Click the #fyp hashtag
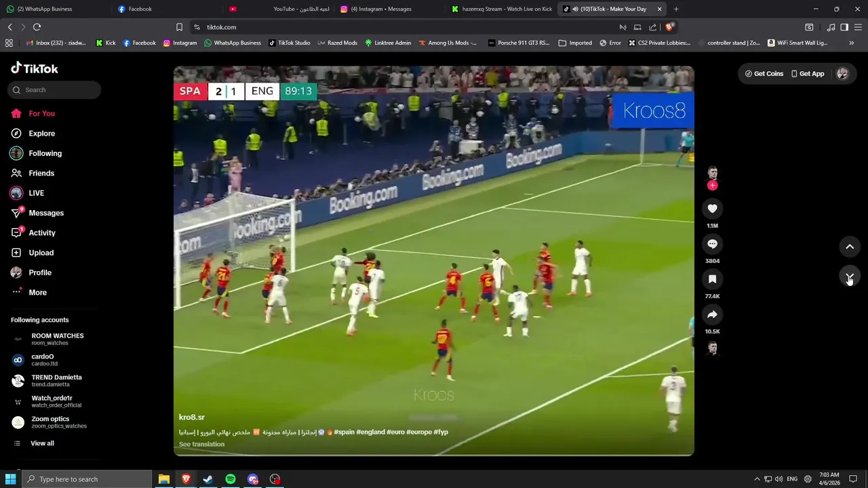 [441, 432]
